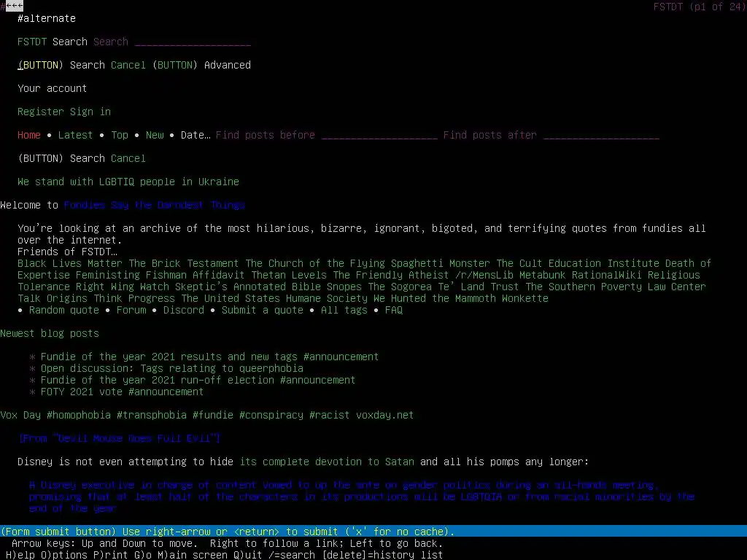
Task: Open the Think Progress link
Action: [x=134, y=298]
